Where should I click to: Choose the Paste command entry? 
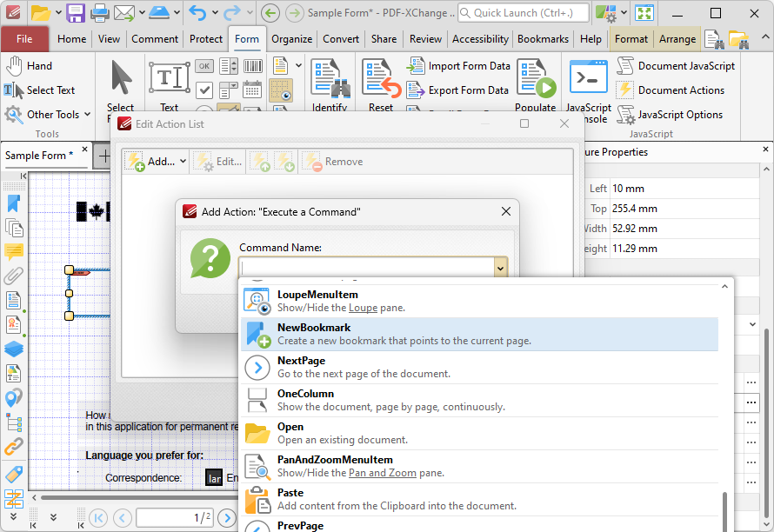tap(479, 500)
